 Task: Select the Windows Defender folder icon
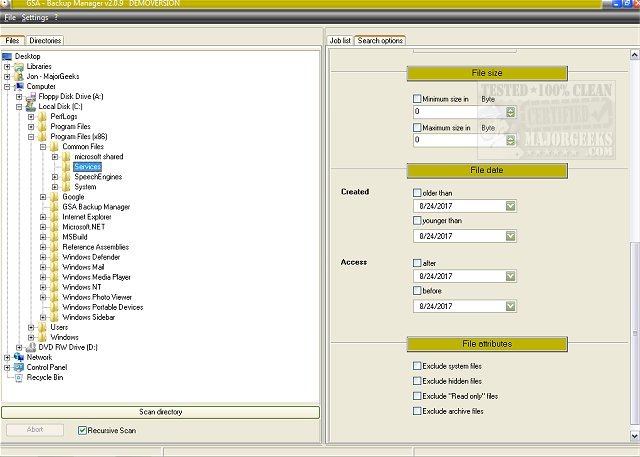point(54,257)
